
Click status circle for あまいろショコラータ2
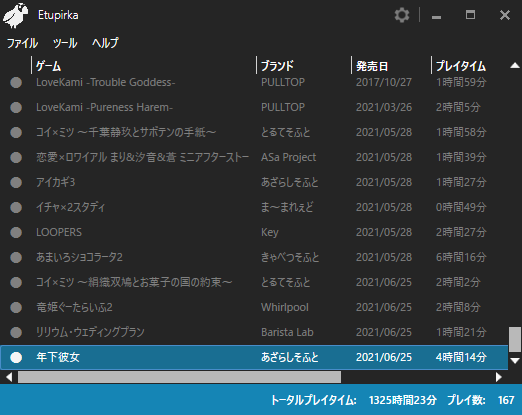tap(16, 257)
